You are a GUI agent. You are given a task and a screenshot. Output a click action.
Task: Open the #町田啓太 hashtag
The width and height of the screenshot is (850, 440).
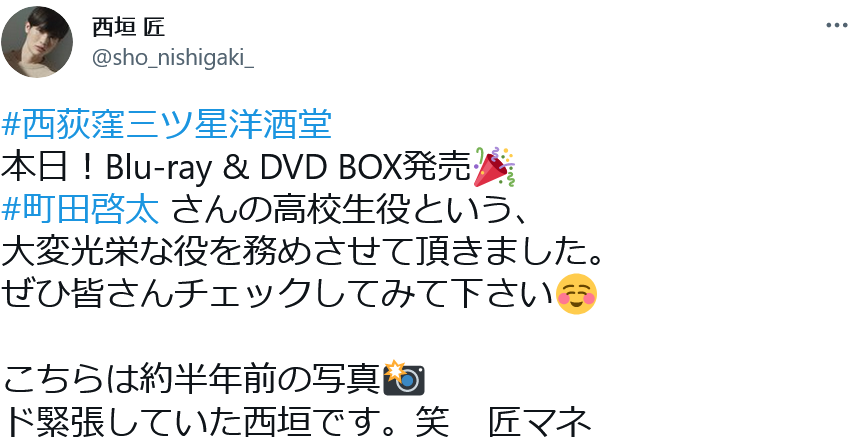pyautogui.click(x=81, y=210)
